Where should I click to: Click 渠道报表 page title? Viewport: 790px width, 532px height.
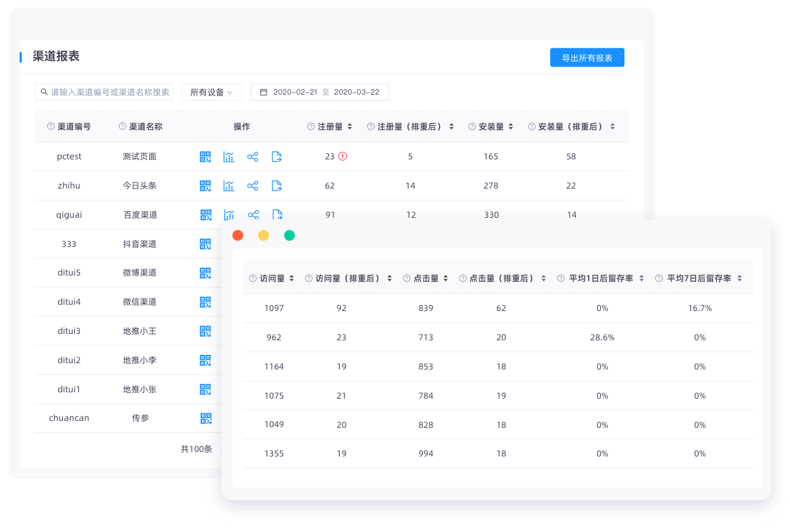click(56, 57)
